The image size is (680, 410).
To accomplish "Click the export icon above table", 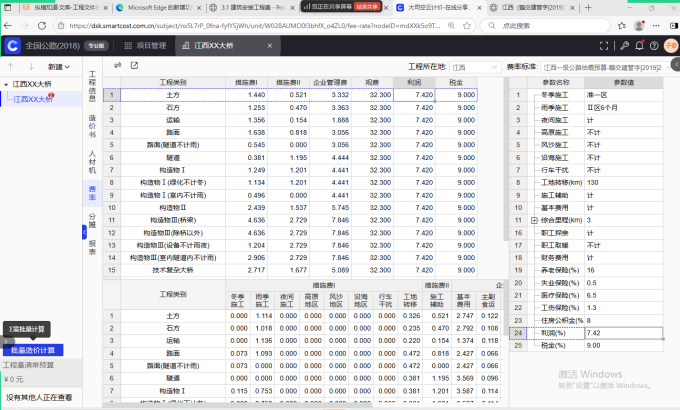I will pyautogui.click(x=133, y=66).
